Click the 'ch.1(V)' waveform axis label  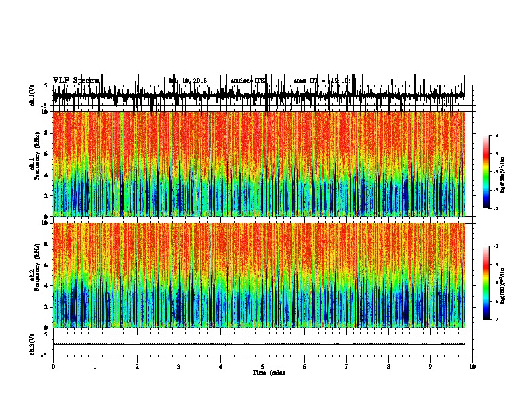point(32,95)
